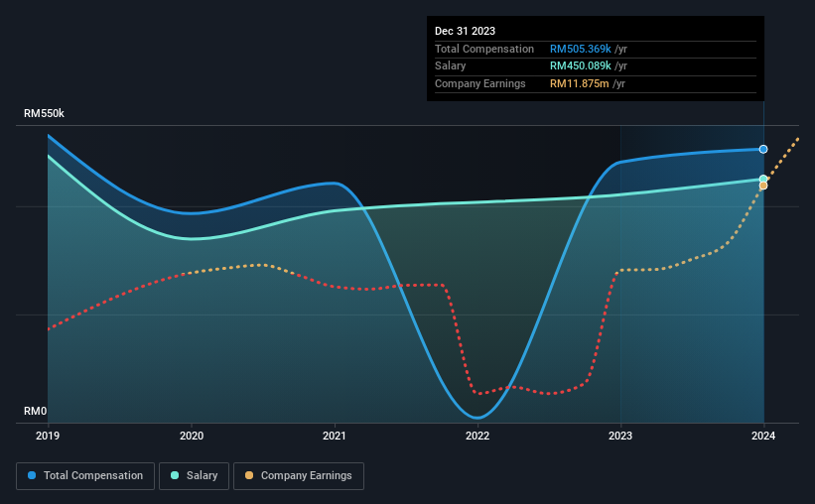Select the 2020 x-axis label
This screenshot has width=815, height=504.
point(192,436)
